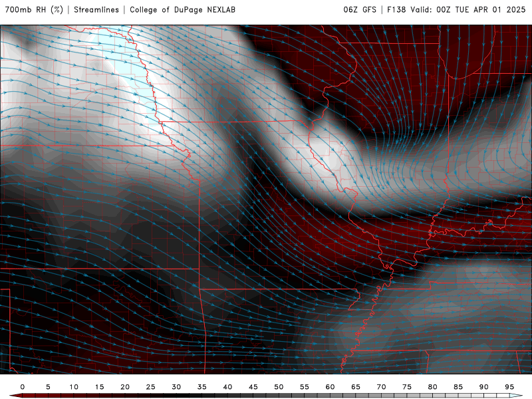Click the "25" humidity scale value
Image resolution: width=532 pixels, height=399 pixels.
151,387
